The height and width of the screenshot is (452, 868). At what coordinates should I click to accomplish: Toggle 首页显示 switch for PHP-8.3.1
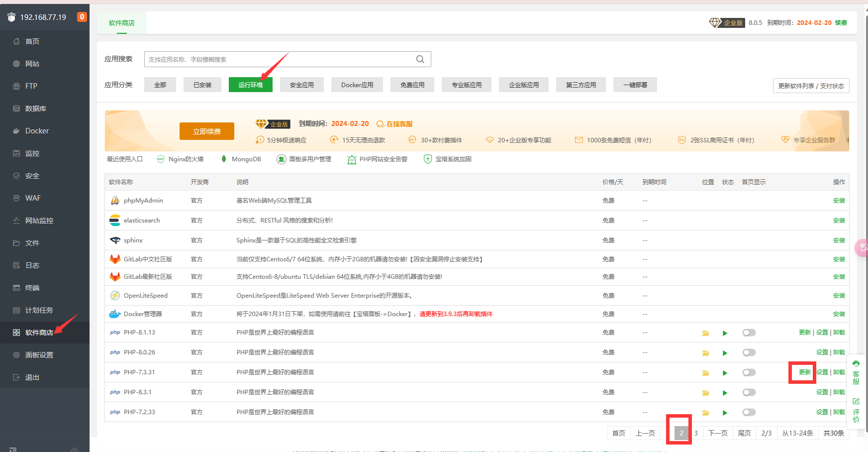coord(749,392)
